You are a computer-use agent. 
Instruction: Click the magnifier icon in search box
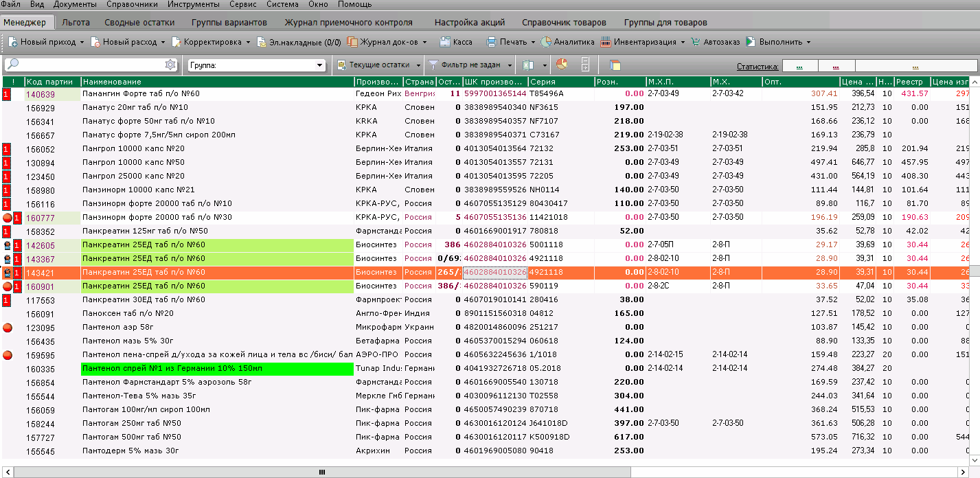click(14, 65)
